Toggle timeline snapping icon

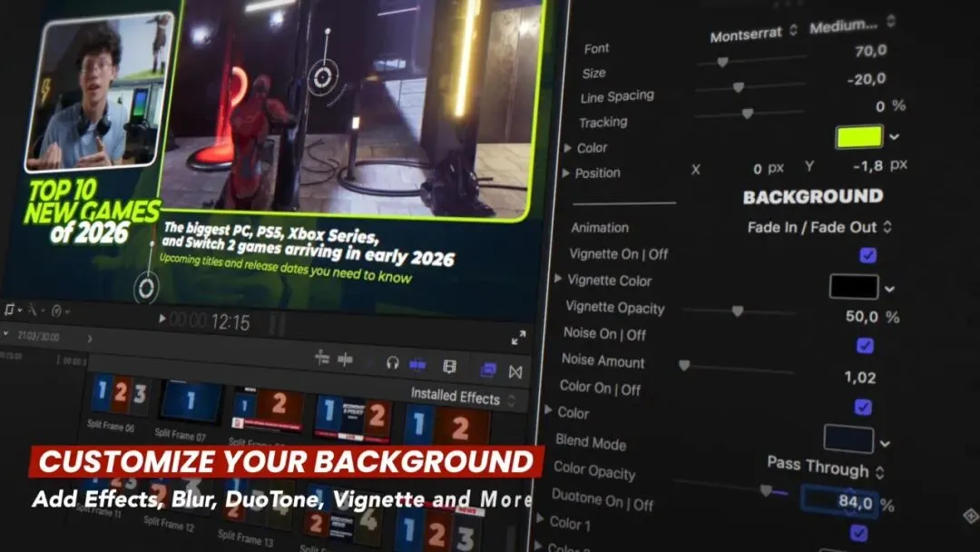click(x=417, y=364)
